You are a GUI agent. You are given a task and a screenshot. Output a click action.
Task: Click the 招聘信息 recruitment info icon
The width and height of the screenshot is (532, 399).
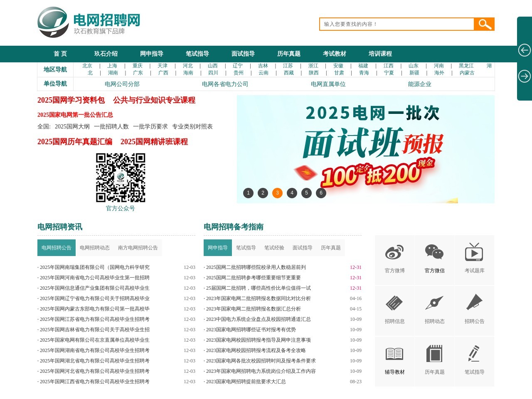click(394, 303)
